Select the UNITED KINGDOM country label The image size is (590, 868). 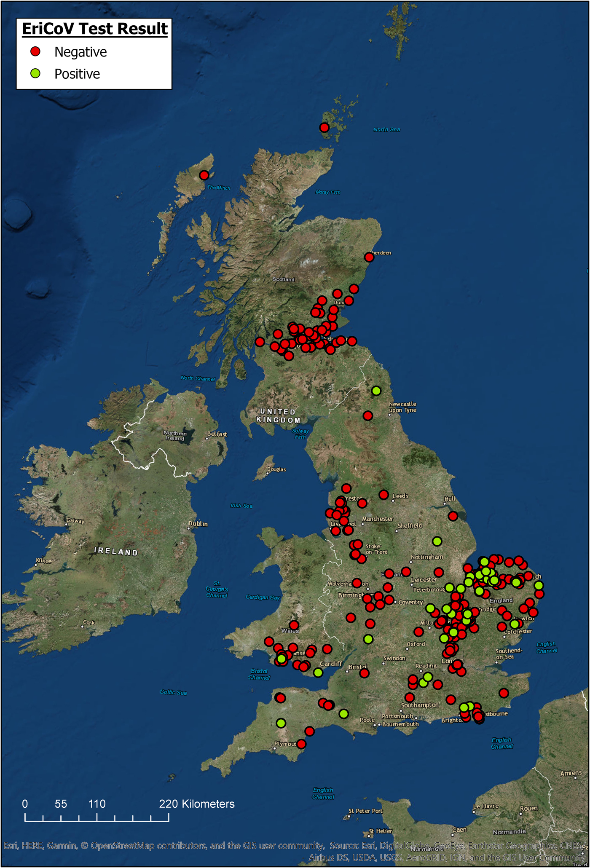(278, 416)
